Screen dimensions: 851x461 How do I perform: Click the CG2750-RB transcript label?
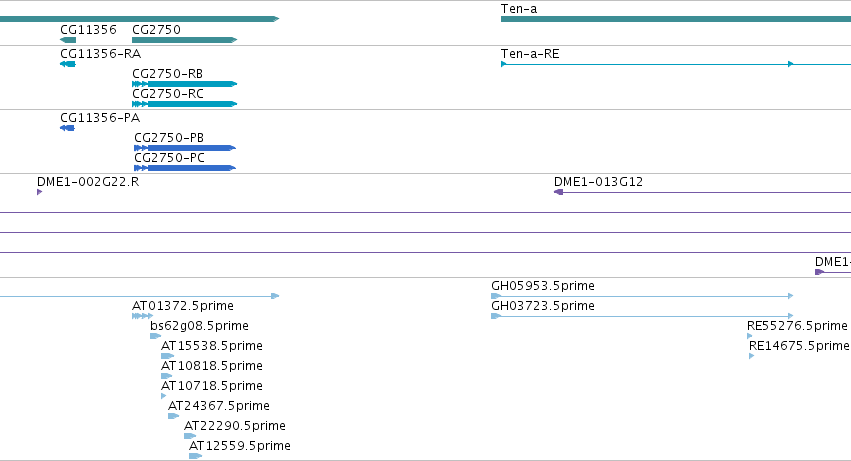tap(168, 74)
